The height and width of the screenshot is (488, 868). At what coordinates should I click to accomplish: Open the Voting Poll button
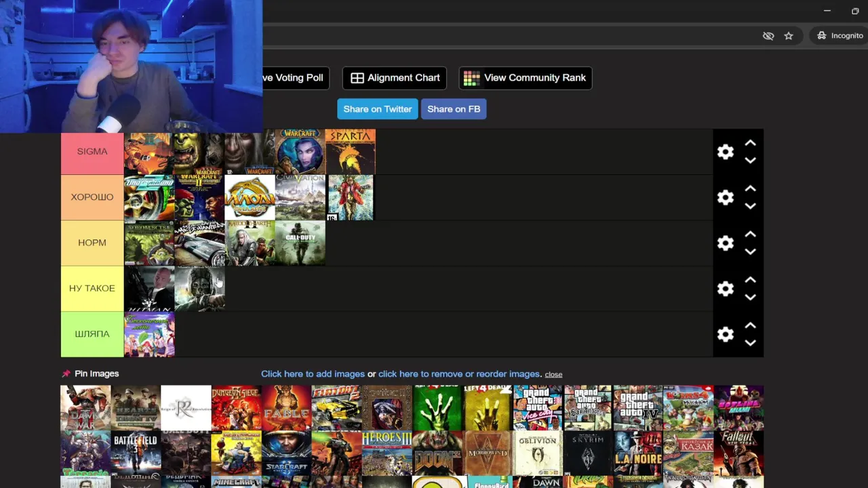(x=296, y=78)
